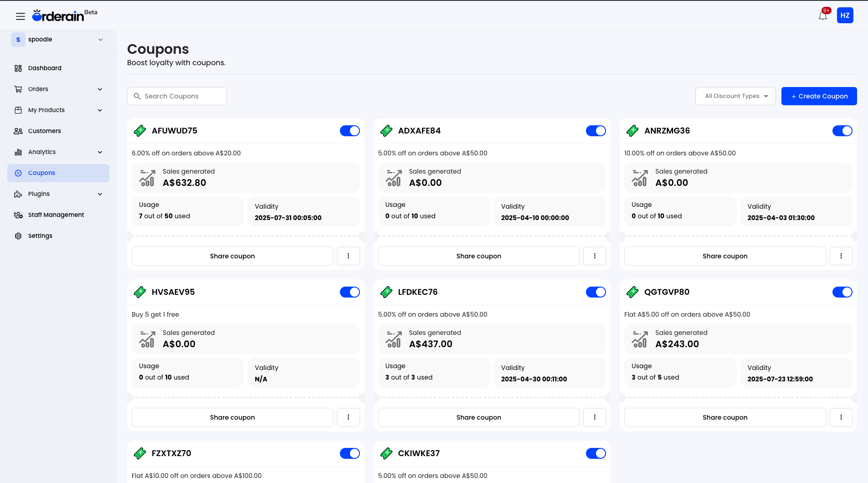Image resolution: width=868 pixels, height=483 pixels.
Task: Deactivate the QGTGVP80 coupon switch
Action: coord(842,292)
